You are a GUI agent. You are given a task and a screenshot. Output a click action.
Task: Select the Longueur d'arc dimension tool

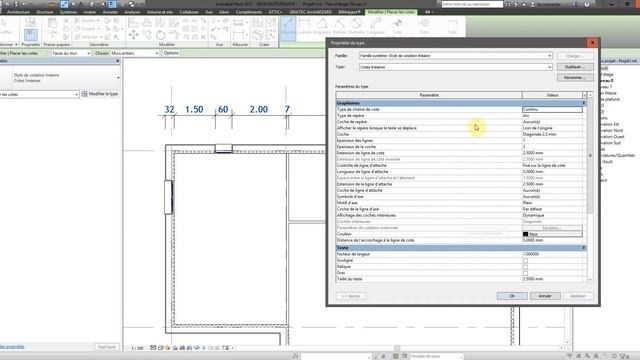click(x=376, y=25)
